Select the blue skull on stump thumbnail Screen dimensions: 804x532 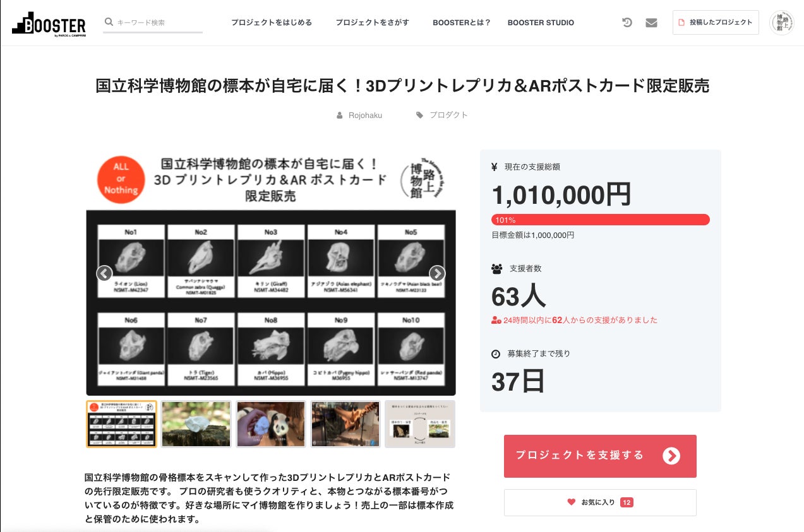pyautogui.click(x=196, y=424)
